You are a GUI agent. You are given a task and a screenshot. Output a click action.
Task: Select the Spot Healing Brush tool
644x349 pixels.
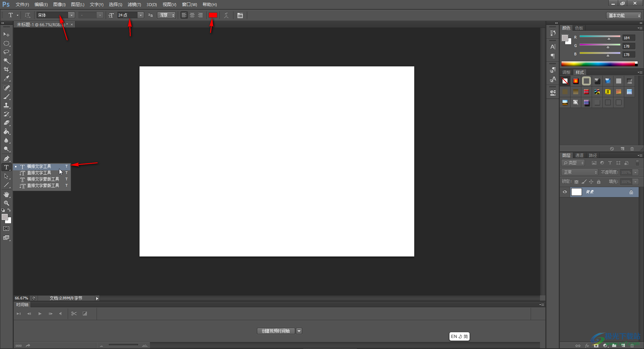pos(6,88)
